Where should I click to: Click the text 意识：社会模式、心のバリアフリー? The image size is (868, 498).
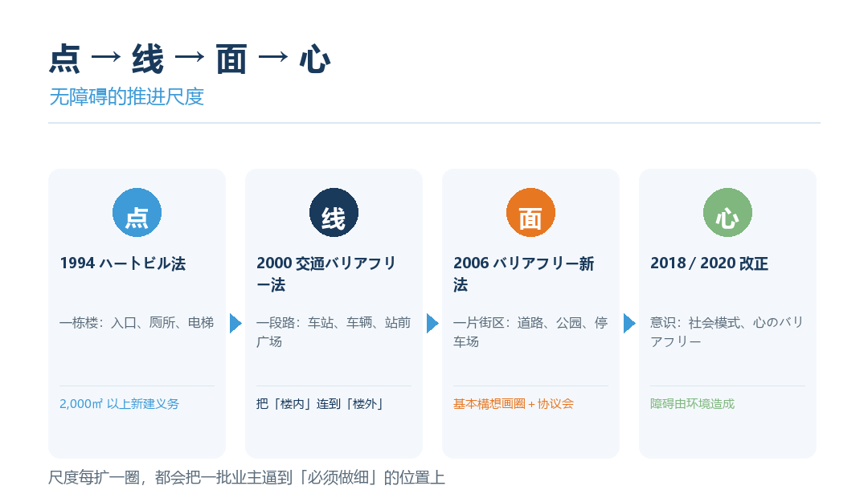(x=727, y=332)
